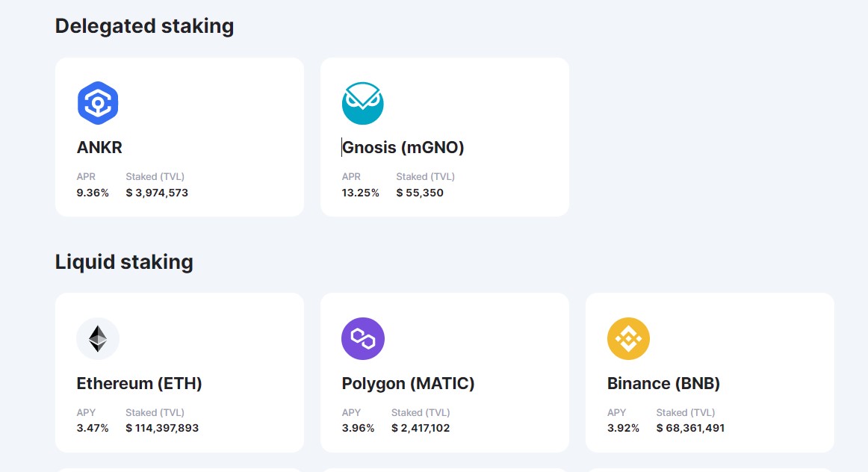Select the Polygon (MATIC) title text
This screenshot has height=472, width=868.
408,383
